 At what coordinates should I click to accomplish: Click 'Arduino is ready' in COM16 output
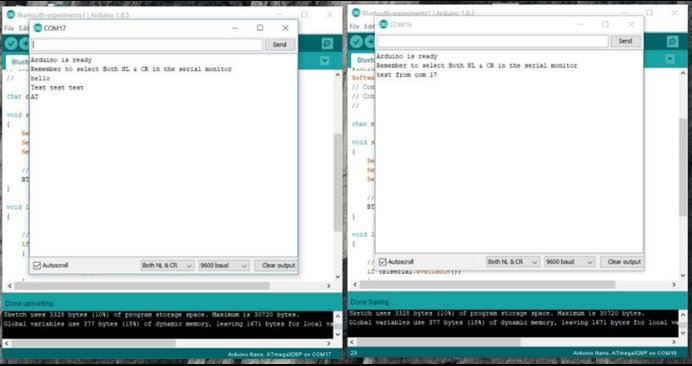click(x=407, y=56)
